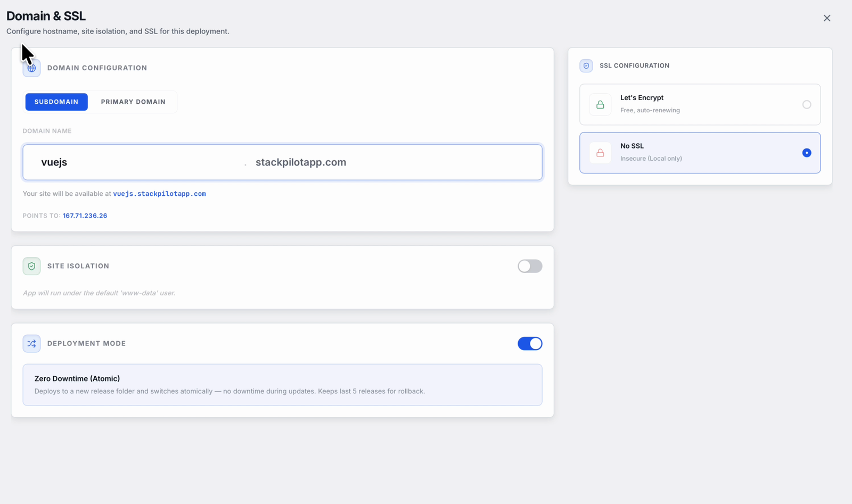852x504 pixels.
Task: Click the Deployment Mode heading
Action: pos(86,344)
